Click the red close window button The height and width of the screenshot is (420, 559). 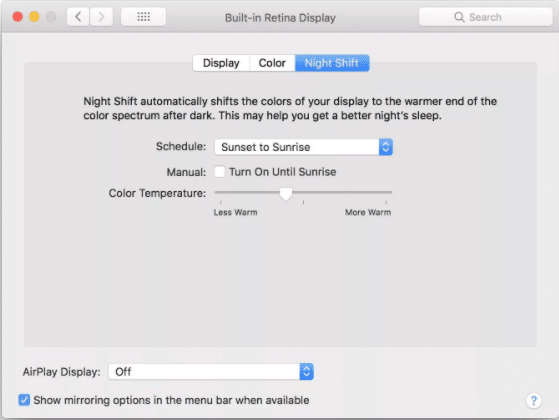[x=17, y=17]
